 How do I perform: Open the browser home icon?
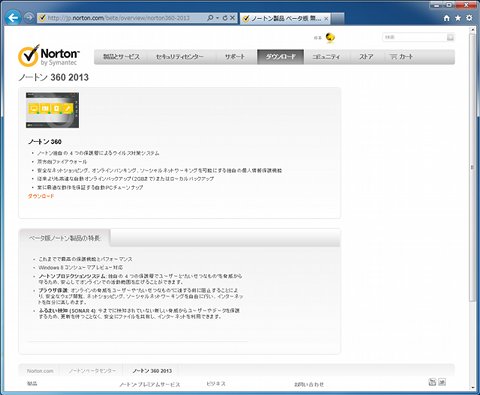[447, 18]
